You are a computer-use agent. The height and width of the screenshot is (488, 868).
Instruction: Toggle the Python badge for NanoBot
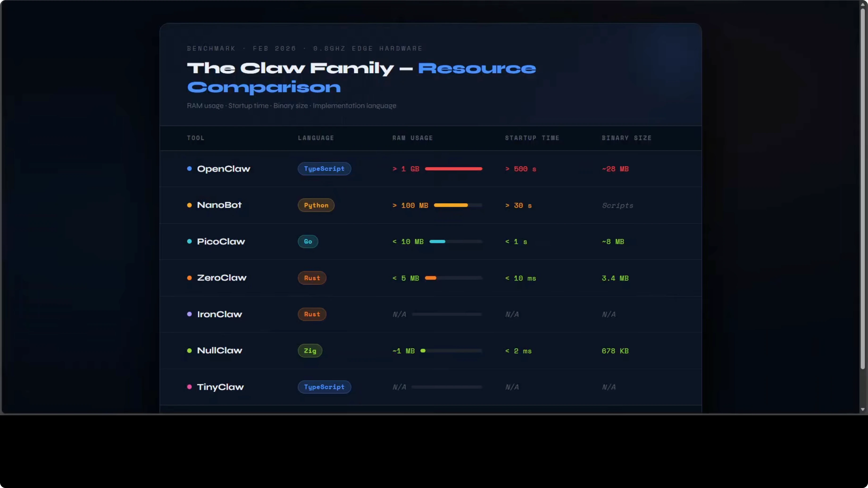[316, 205]
